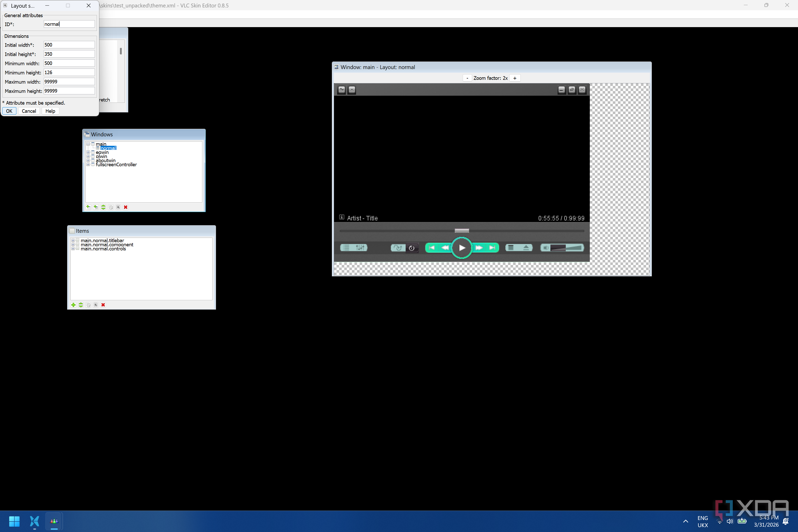Click the move up/down icon in Items panel

coord(81,305)
